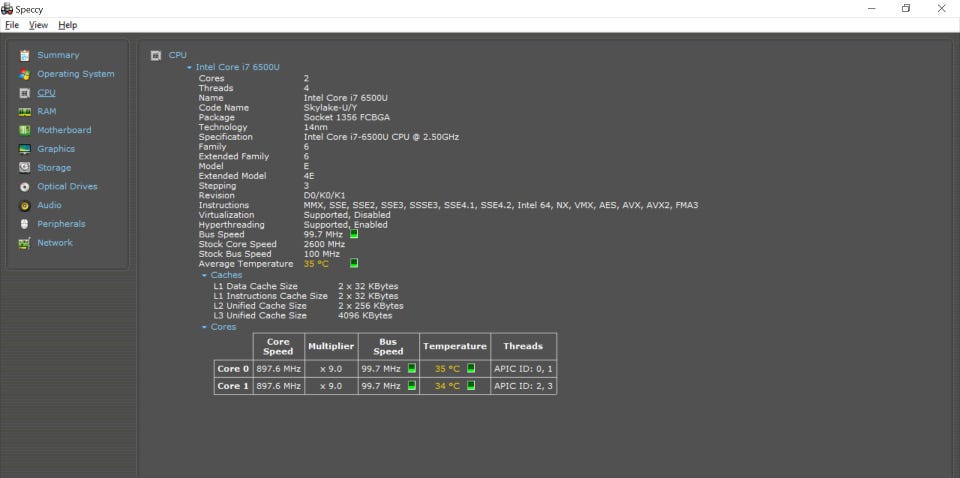Click the Socket 1356 FCBGA package value
Viewport: 960px width, 478px height.
click(x=347, y=118)
